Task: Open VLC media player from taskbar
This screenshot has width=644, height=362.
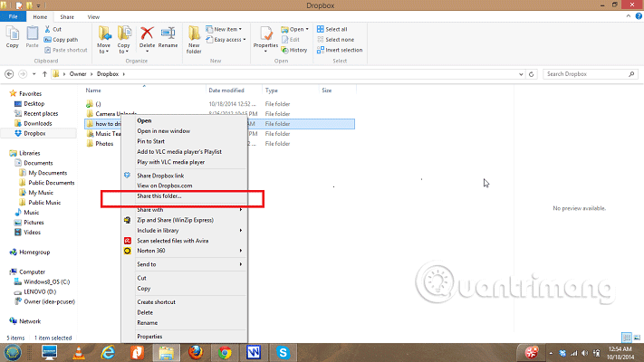Action: (x=79, y=353)
